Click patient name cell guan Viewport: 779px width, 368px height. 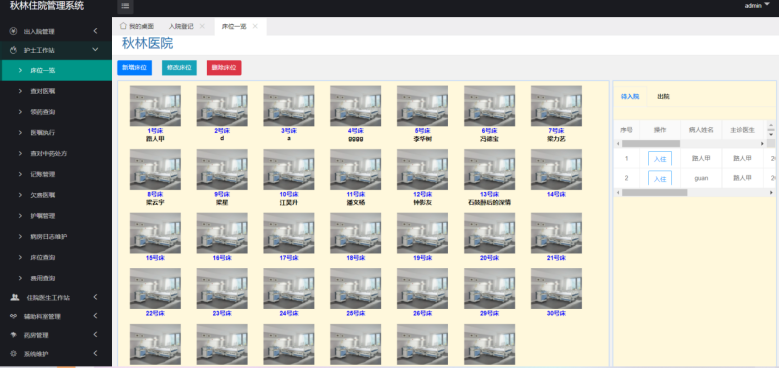click(701, 178)
